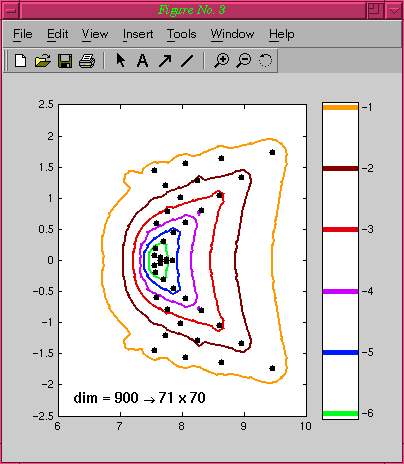Image resolution: width=404 pixels, height=464 pixels.
Task: Open the Insert menu
Action: tap(138, 34)
